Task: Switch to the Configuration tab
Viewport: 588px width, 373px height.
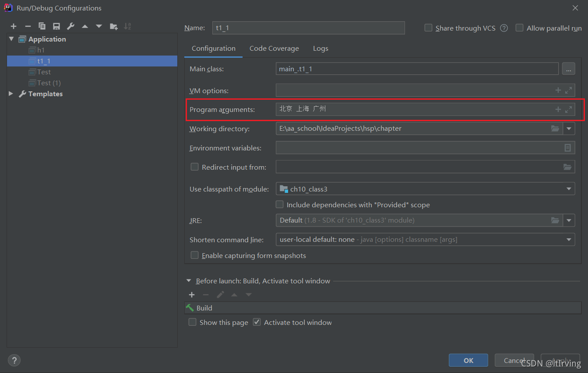Action: (213, 49)
